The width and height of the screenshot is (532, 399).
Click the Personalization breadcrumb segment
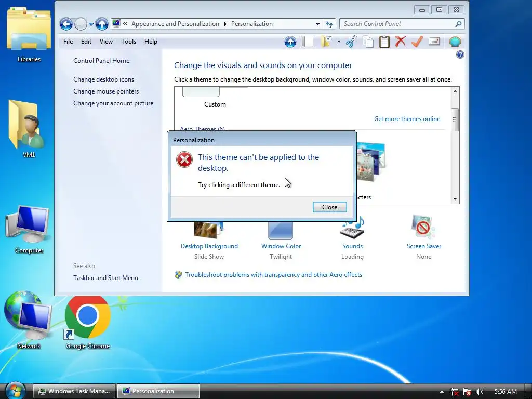coord(252,24)
